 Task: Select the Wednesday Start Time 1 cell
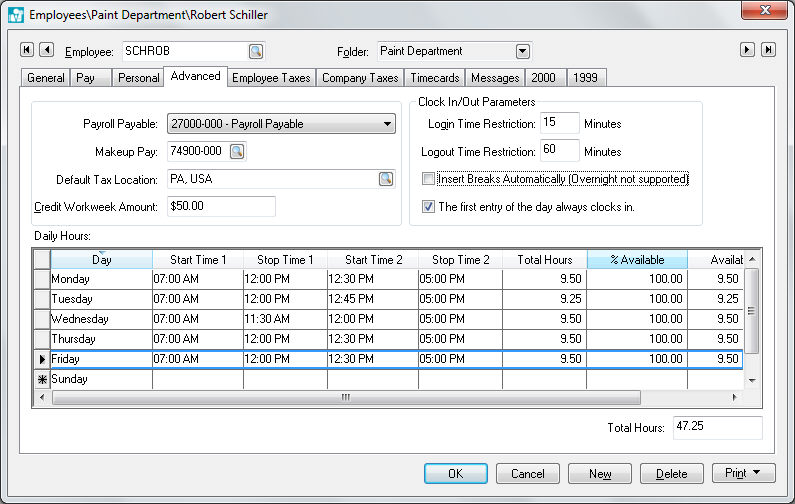click(x=197, y=319)
